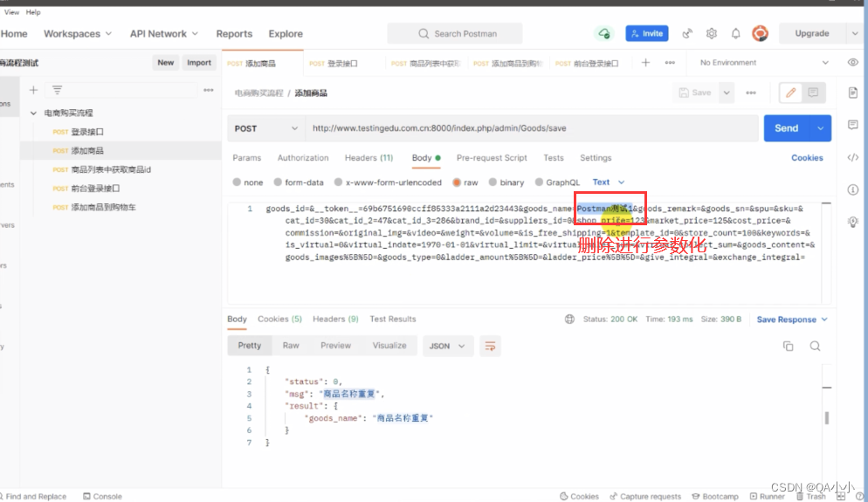This screenshot has width=868, height=502.
Task: Open tab options ellipsis beside plus
Action: tap(670, 63)
